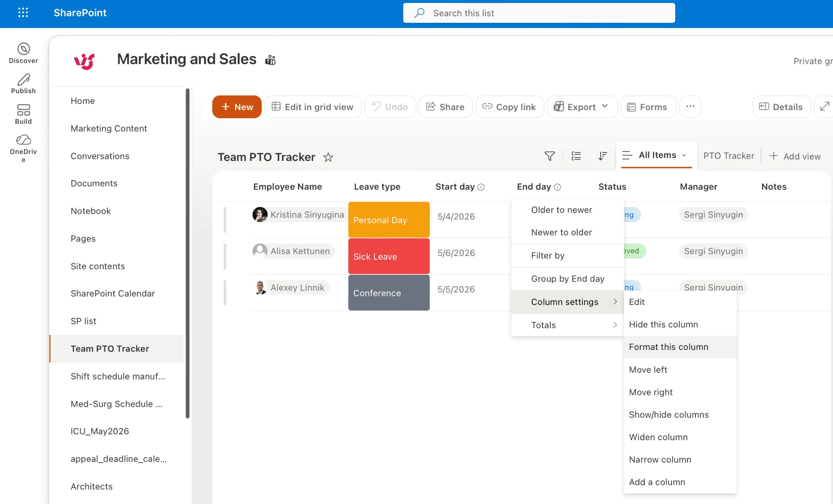The image size is (833, 504).
Task: Open Build in the left rail
Action: click(23, 114)
